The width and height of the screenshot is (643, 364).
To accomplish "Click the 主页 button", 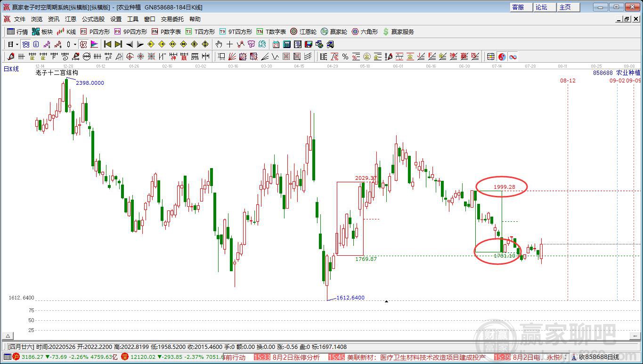I will [x=568, y=7].
